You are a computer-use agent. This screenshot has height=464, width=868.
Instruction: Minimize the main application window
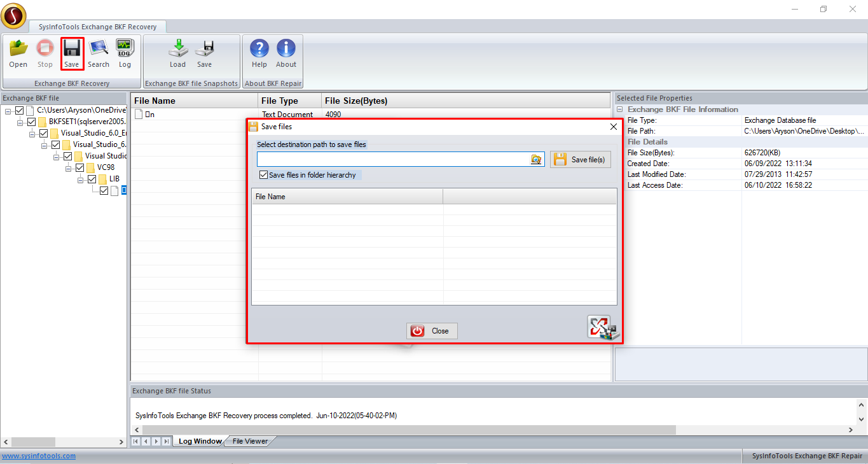pyautogui.click(x=794, y=9)
